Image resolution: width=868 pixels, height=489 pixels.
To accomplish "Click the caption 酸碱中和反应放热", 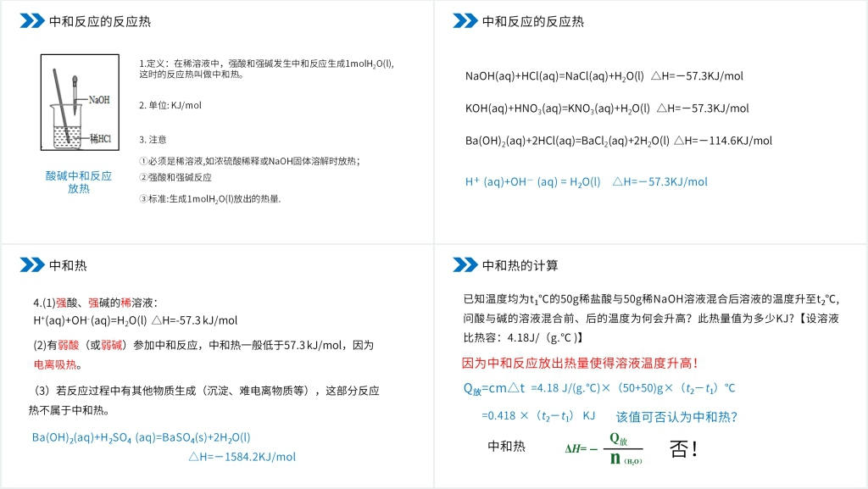I will point(79,182).
